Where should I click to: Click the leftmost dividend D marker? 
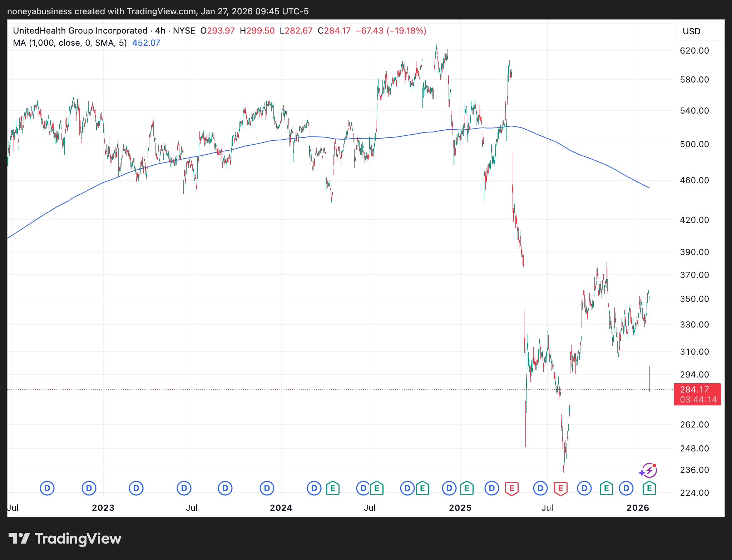click(x=47, y=488)
